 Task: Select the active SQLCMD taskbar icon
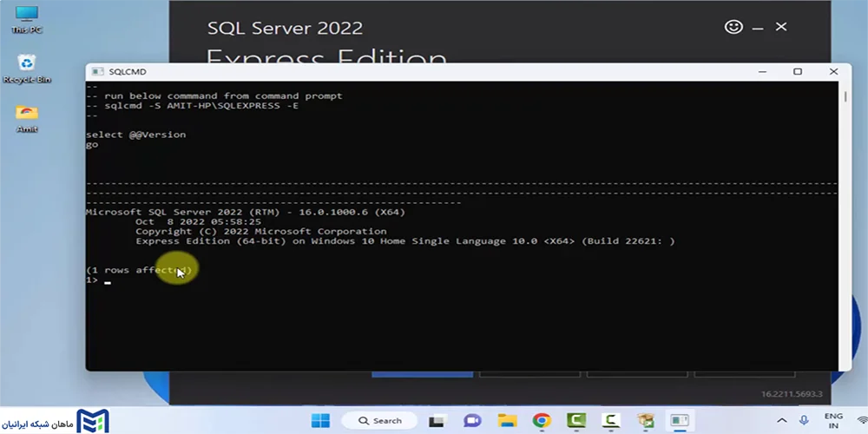680,421
